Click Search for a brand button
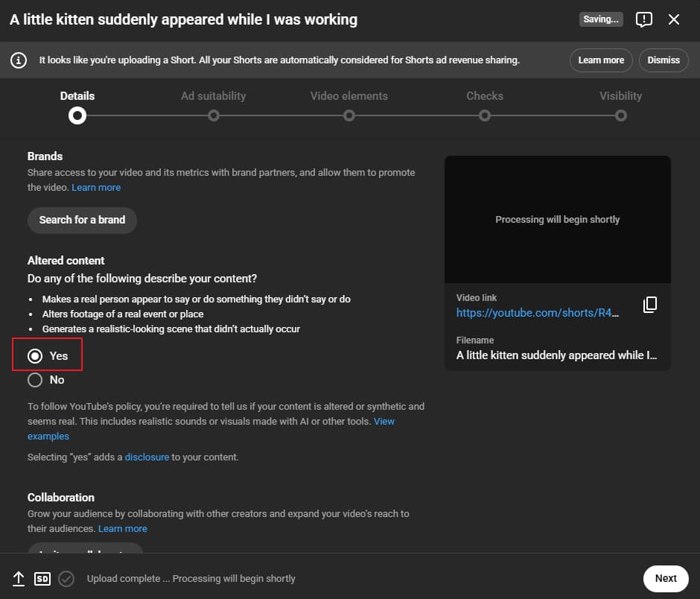700x599 pixels. click(x=82, y=220)
